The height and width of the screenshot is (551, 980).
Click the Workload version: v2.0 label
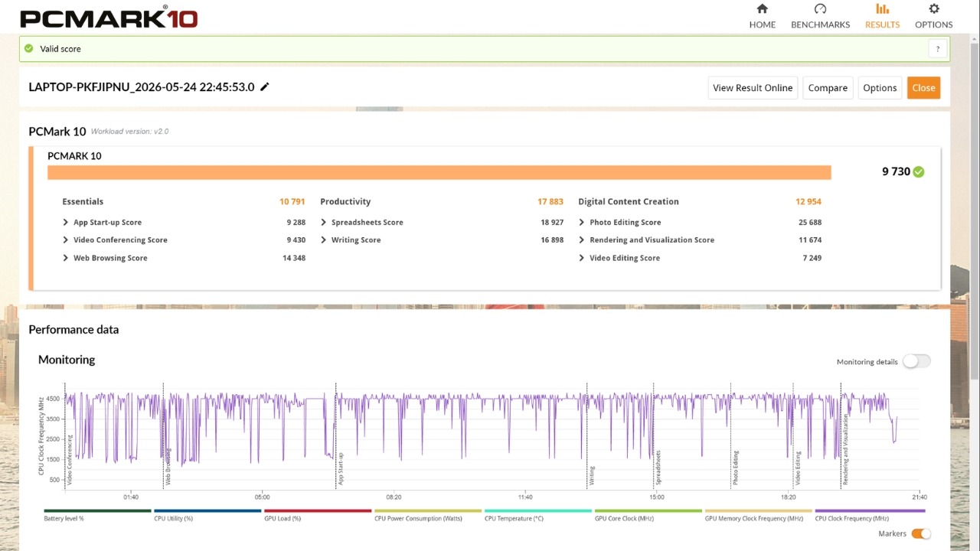(x=129, y=132)
